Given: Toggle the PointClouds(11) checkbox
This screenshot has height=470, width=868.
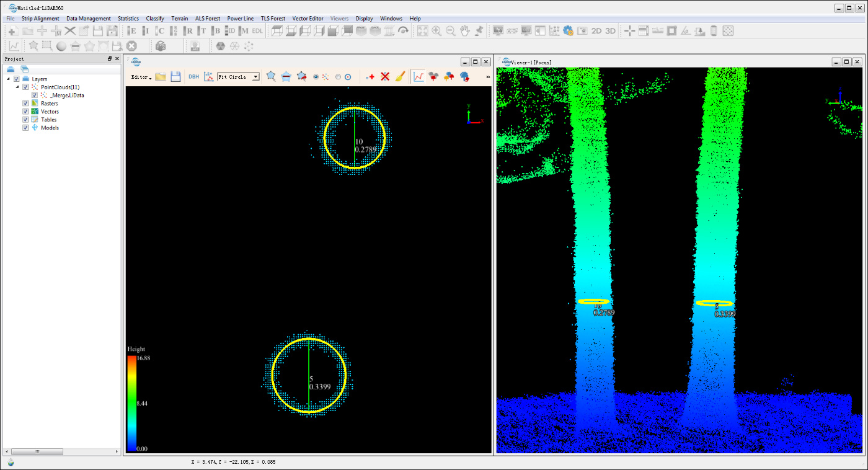Looking at the screenshot, I should click(25, 87).
